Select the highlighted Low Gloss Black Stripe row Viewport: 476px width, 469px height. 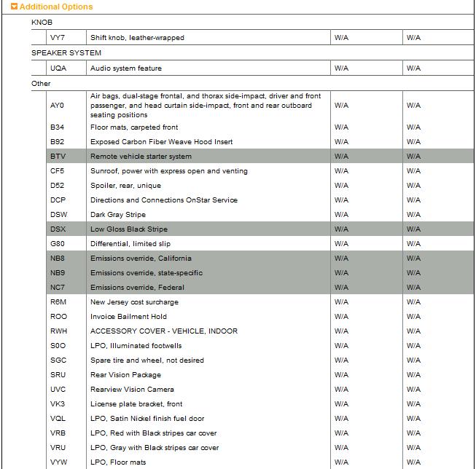click(128, 229)
